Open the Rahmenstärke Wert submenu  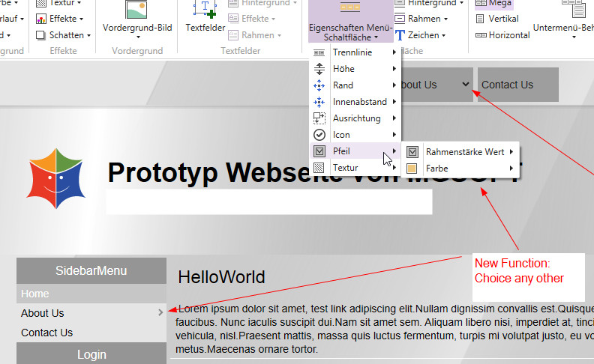pos(464,152)
